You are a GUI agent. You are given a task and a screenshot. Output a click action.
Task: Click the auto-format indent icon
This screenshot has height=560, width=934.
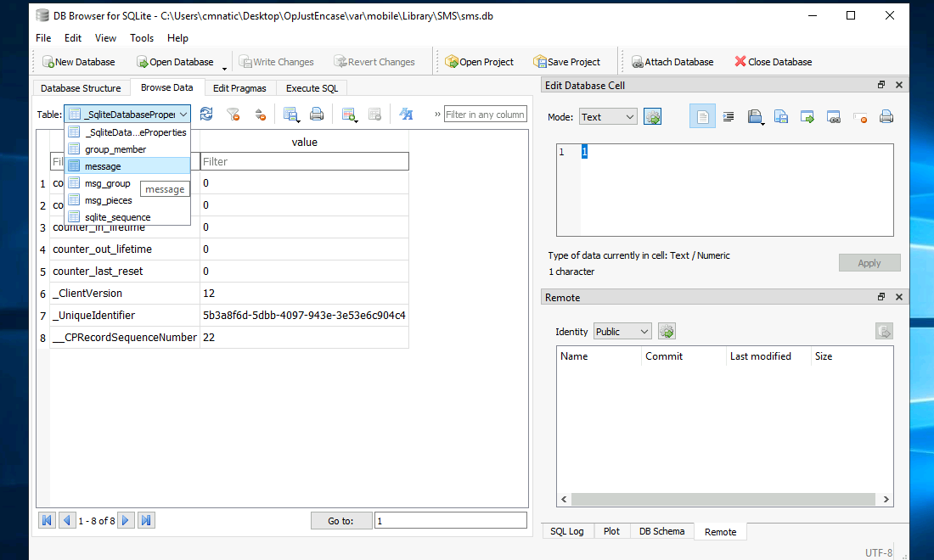click(728, 116)
